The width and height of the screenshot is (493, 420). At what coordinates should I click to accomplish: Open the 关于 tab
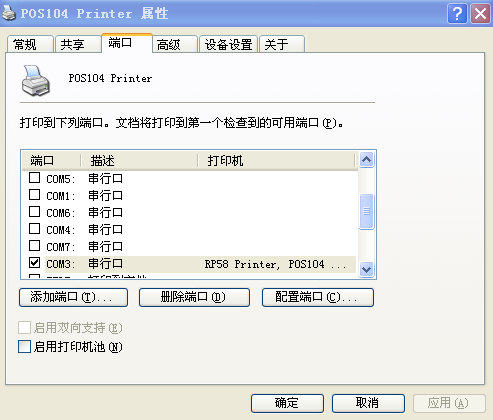282,44
